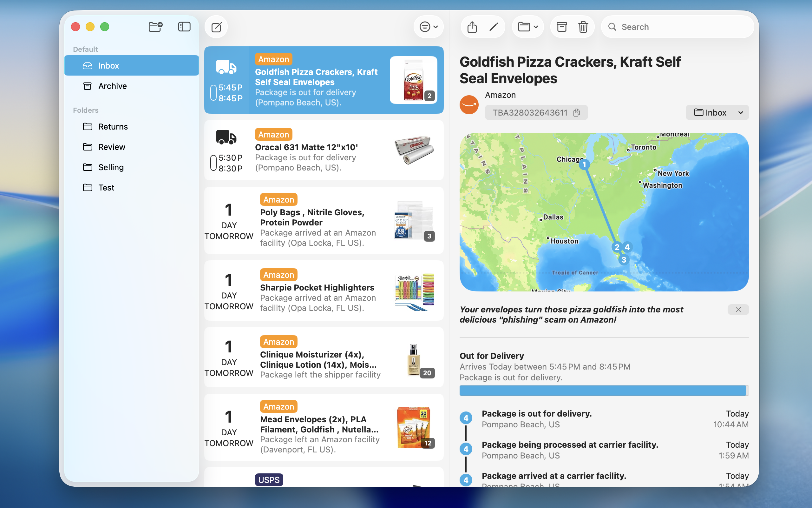Delete the delivery with trash icon
Image resolution: width=812 pixels, height=508 pixels.
(583, 27)
